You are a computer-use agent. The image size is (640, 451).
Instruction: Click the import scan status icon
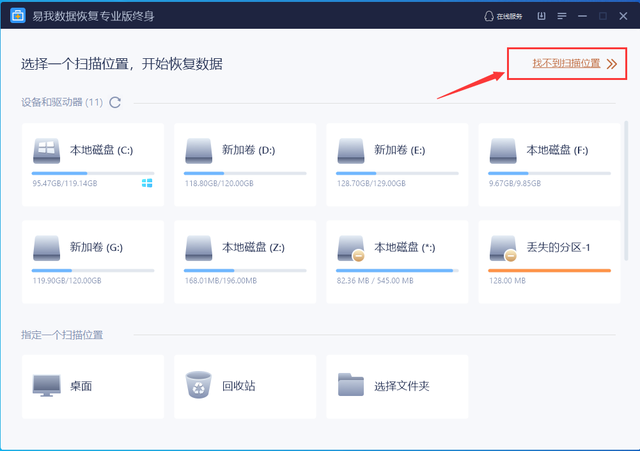tap(541, 16)
